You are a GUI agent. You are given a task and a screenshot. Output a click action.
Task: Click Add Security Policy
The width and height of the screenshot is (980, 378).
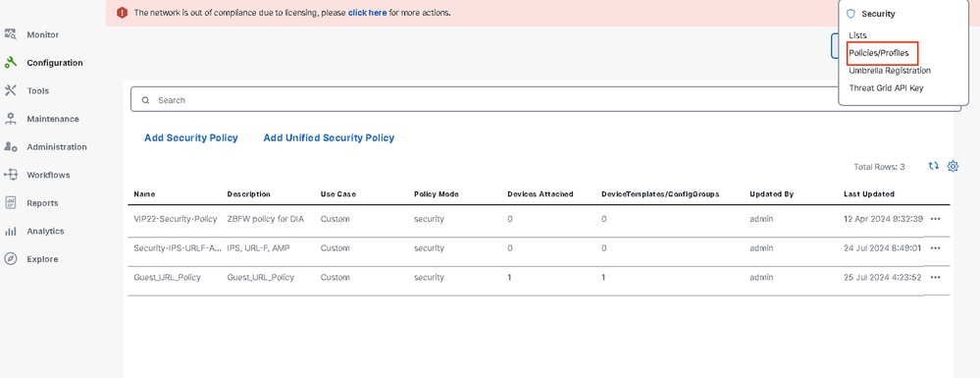(191, 137)
